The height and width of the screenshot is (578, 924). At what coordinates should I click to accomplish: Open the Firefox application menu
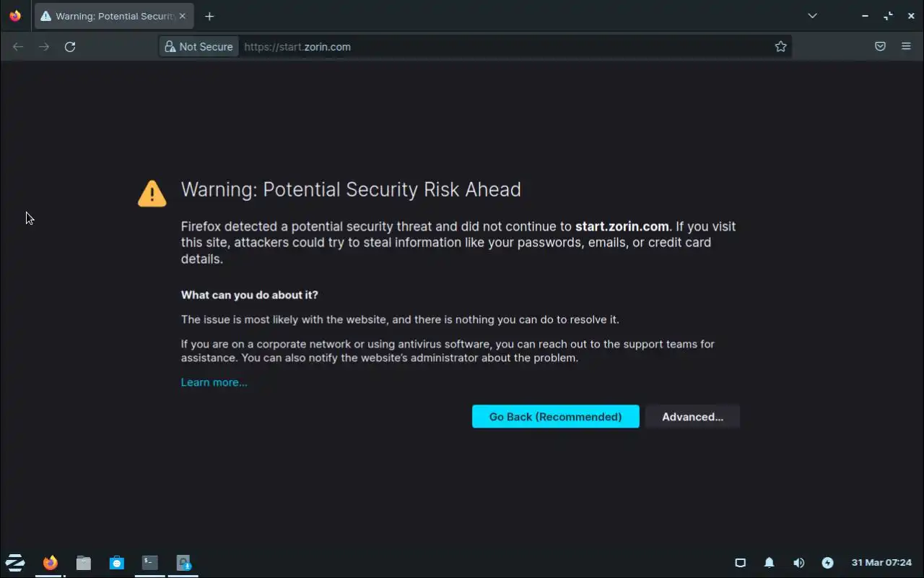pos(906,46)
